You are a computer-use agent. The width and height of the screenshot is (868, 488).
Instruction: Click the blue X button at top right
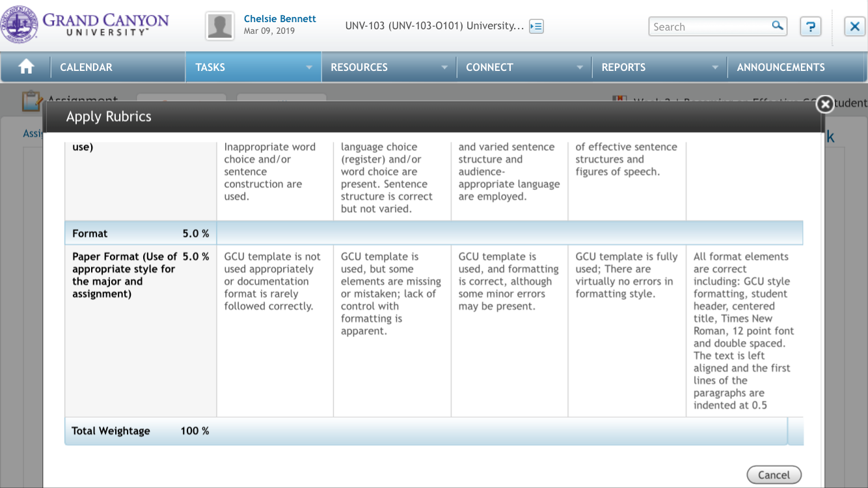click(x=854, y=26)
